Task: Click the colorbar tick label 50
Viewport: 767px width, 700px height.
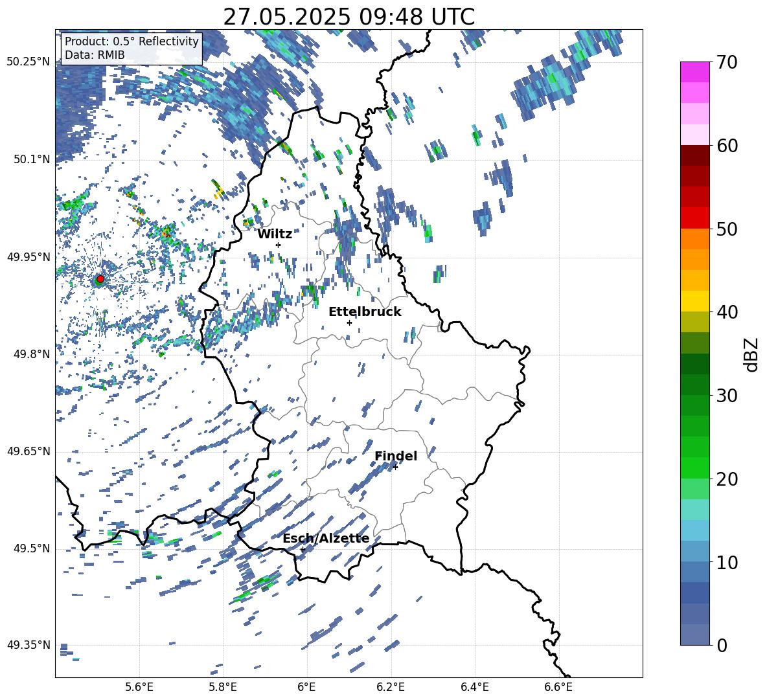Action: [726, 229]
